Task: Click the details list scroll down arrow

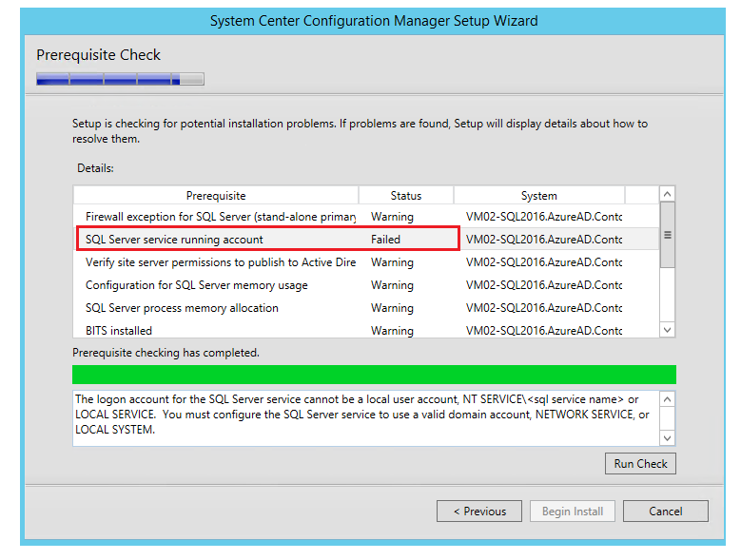Action: (x=667, y=330)
